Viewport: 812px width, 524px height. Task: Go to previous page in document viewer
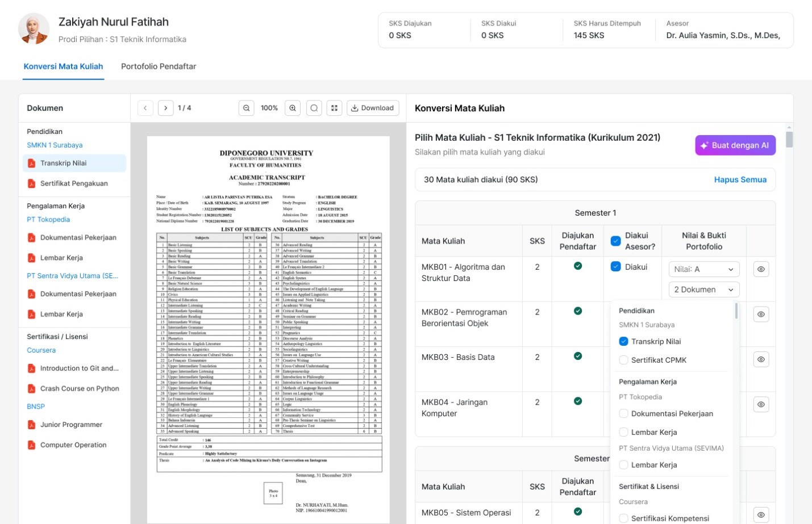pyautogui.click(x=145, y=108)
